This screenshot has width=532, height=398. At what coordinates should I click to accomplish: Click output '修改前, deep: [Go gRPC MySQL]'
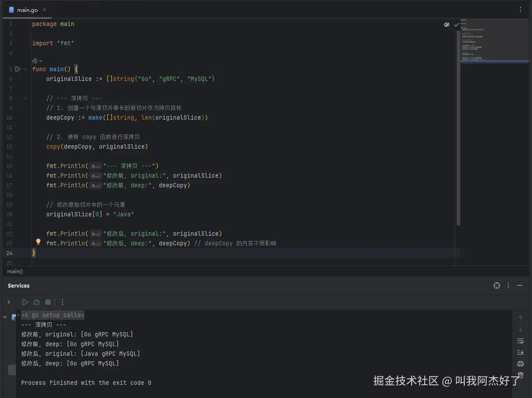point(70,344)
